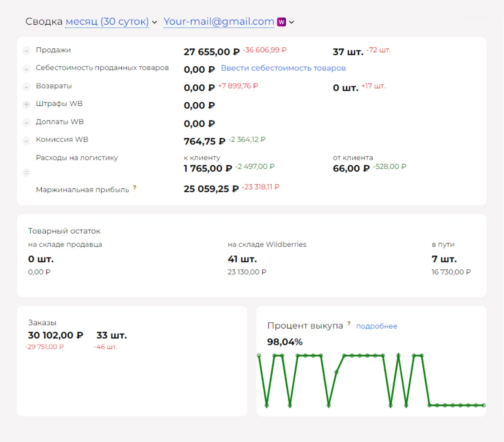The width and height of the screenshot is (504, 442).
Task: Open the Your-mail@gmail.com account dropdown
Action: tap(219, 22)
